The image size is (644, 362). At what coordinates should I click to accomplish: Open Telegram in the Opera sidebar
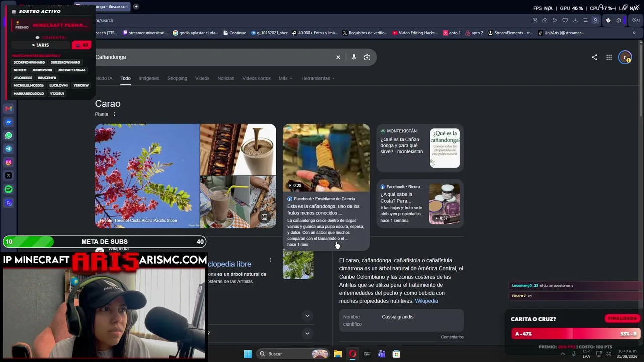8,149
